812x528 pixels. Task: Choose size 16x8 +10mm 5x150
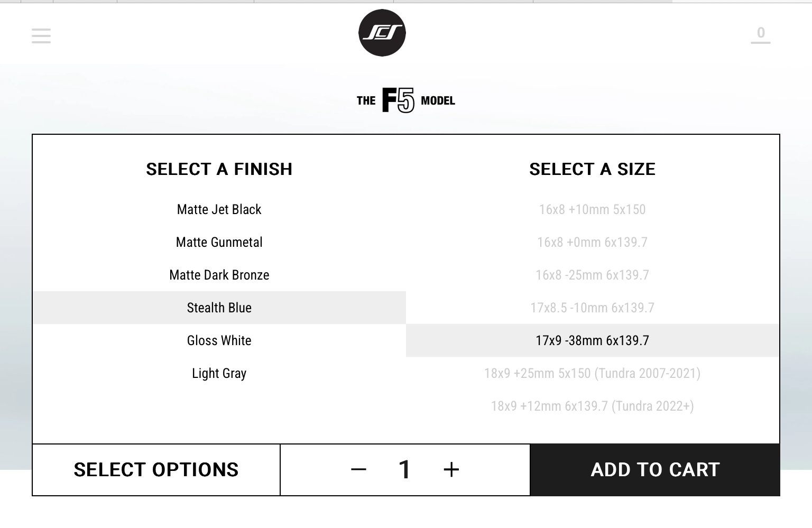click(593, 209)
